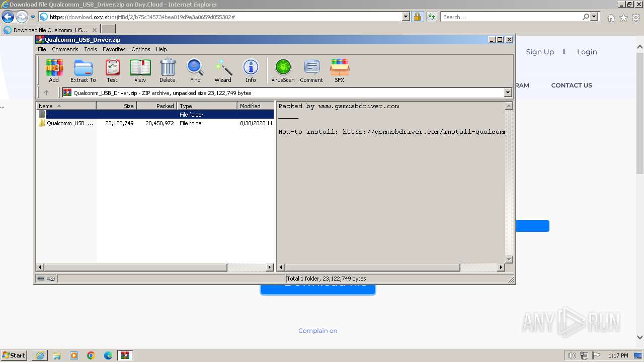Sort by the Name column header

coord(66,106)
